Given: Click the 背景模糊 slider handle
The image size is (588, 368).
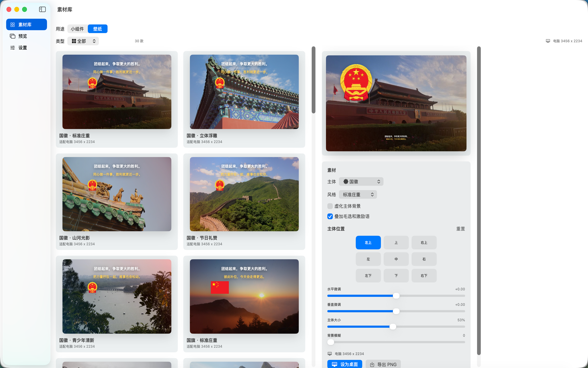Looking at the screenshot, I should pos(331,342).
